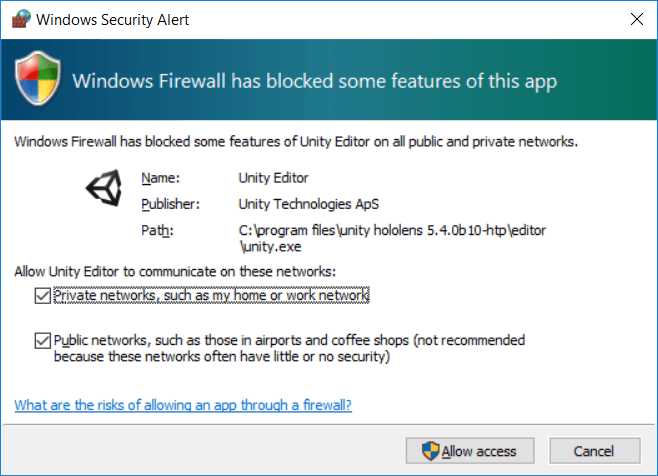658x476 pixels.
Task: Click the 'Allow Unity Editor to communicate' text
Action: [x=175, y=271]
